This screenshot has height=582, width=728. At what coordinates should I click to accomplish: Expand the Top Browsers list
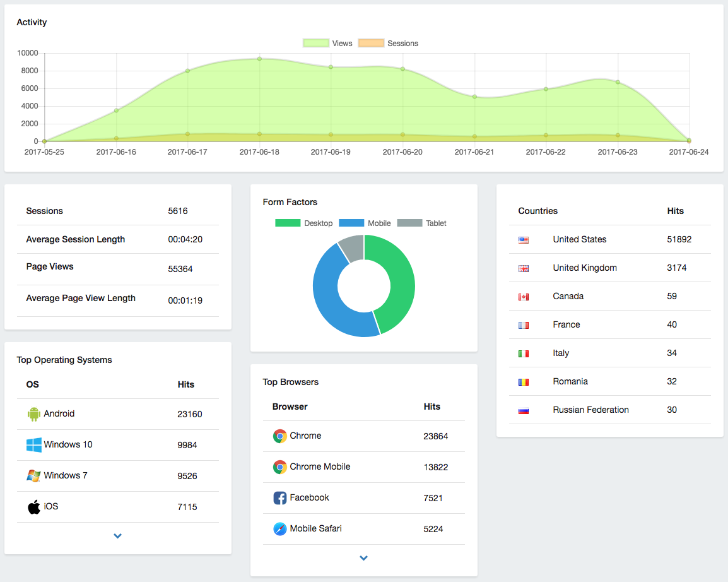(363, 558)
